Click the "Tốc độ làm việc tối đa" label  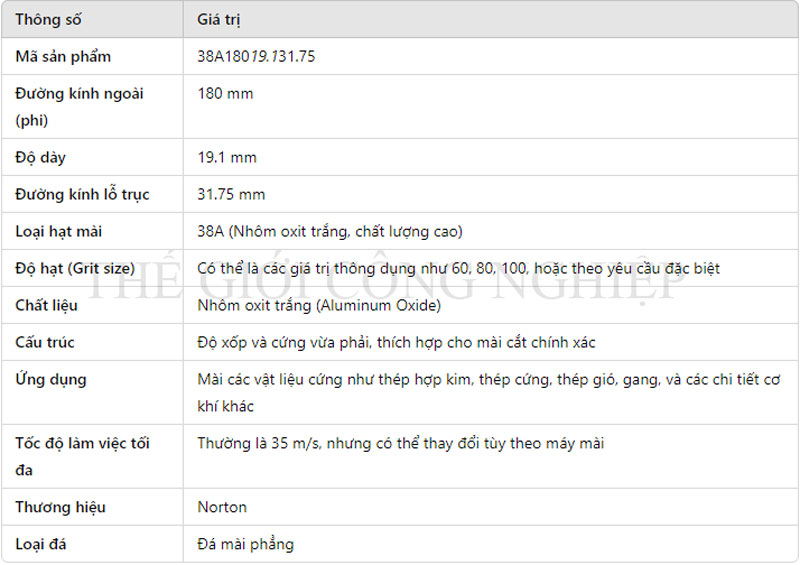[x=82, y=456]
